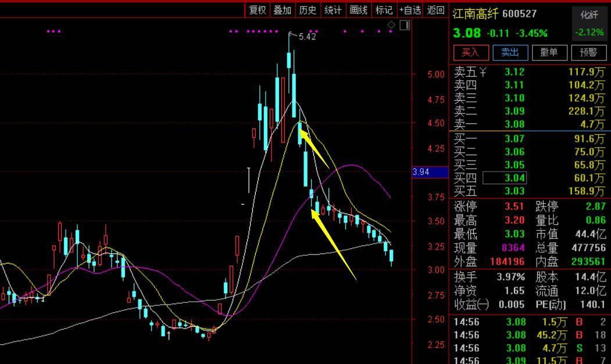This screenshot has width=611, height=364.
Task: Click the PE(动) value 140.1
Action: (x=592, y=304)
